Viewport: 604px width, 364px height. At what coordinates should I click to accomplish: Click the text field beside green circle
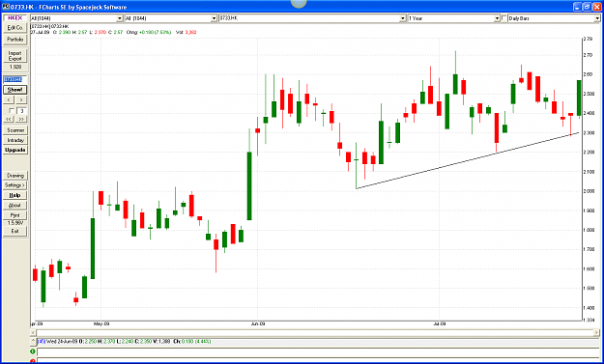318,351
